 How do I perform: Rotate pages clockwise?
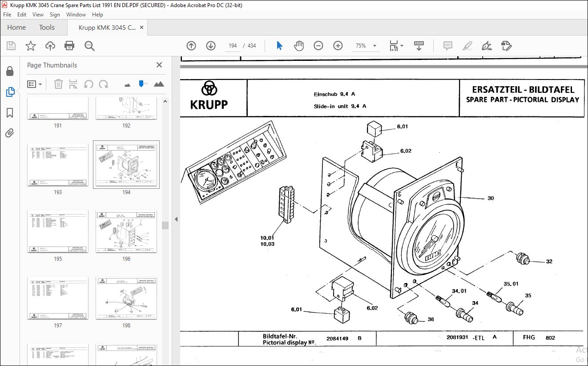click(x=104, y=84)
